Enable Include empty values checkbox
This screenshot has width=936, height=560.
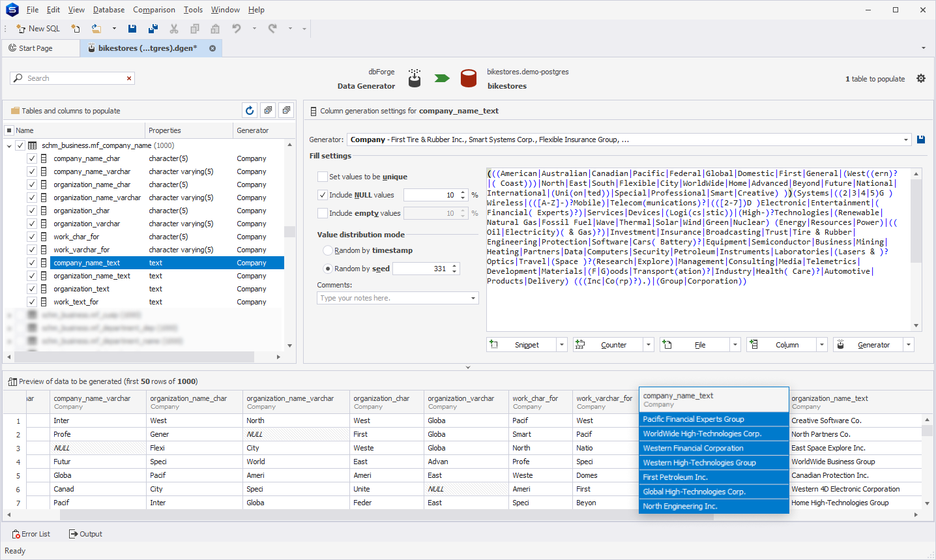pos(322,213)
